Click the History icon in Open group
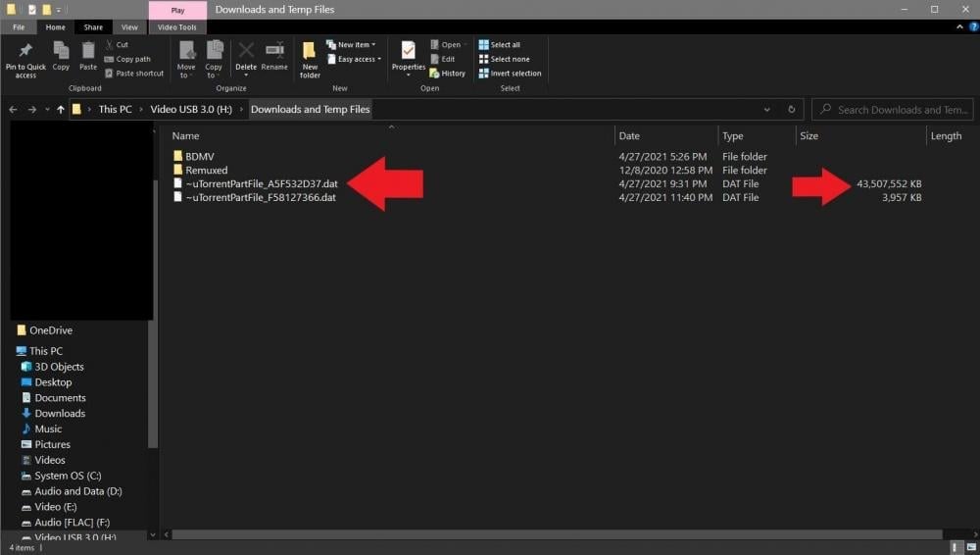The image size is (980, 555). 448,74
